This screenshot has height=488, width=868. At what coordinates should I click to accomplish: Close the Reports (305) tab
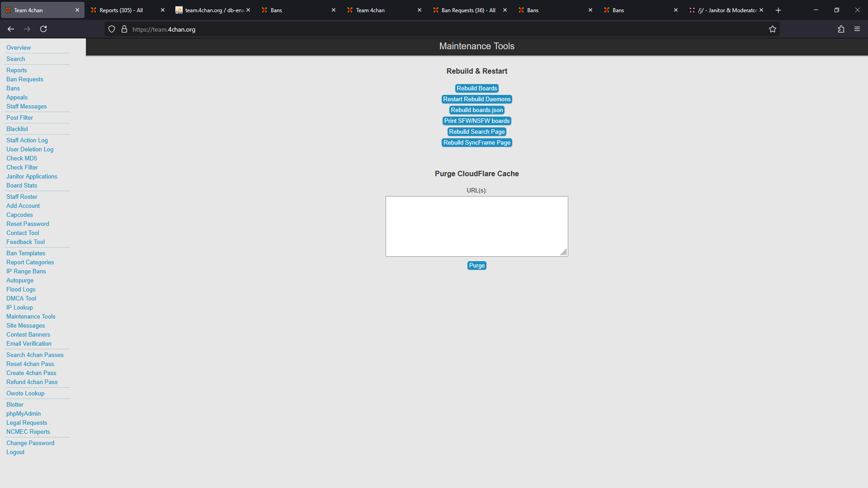click(163, 10)
